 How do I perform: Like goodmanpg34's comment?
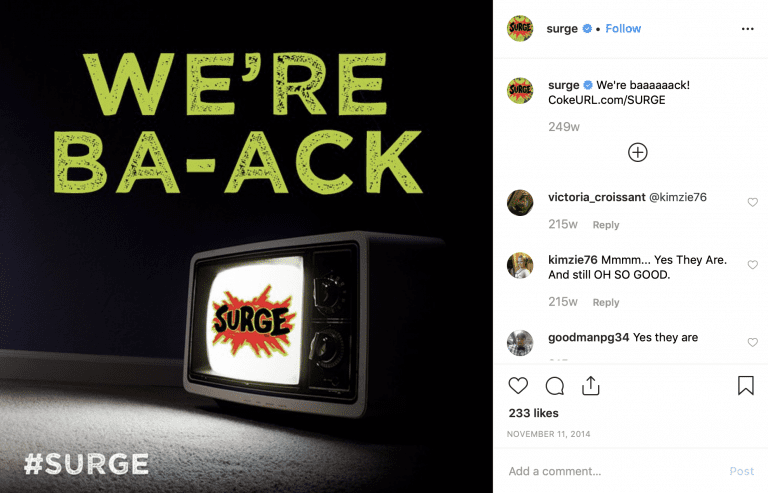(x=752, y=342)
